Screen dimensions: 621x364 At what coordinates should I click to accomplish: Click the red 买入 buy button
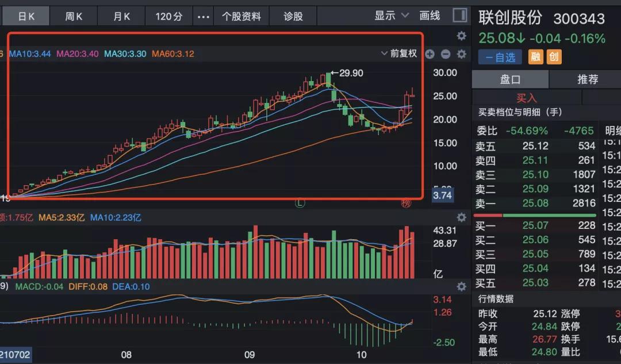[x=527, y=98]
